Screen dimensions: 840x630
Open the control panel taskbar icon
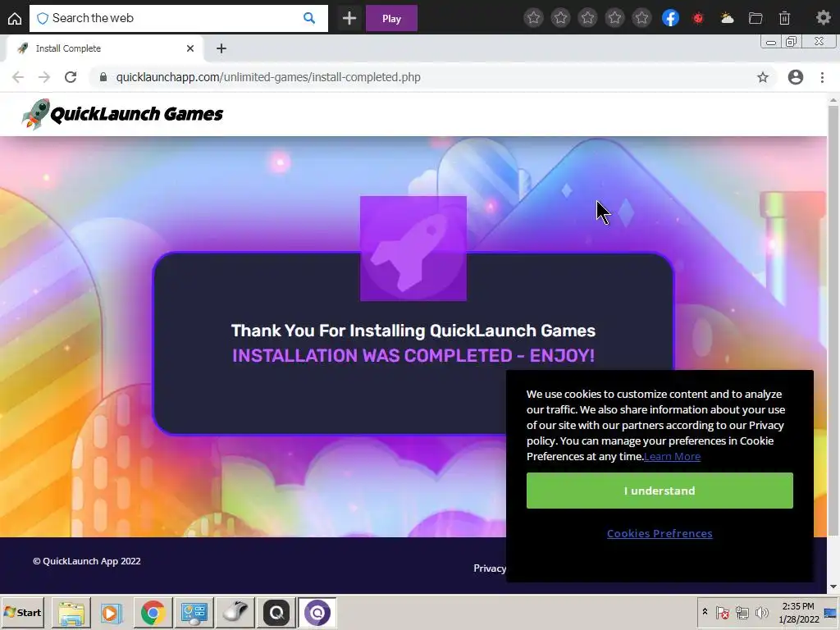(194, 612)
